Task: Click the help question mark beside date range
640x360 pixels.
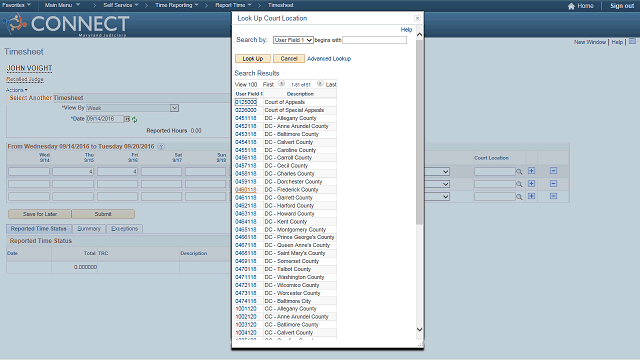Action: pyautogui.click(x=161, y=147)
